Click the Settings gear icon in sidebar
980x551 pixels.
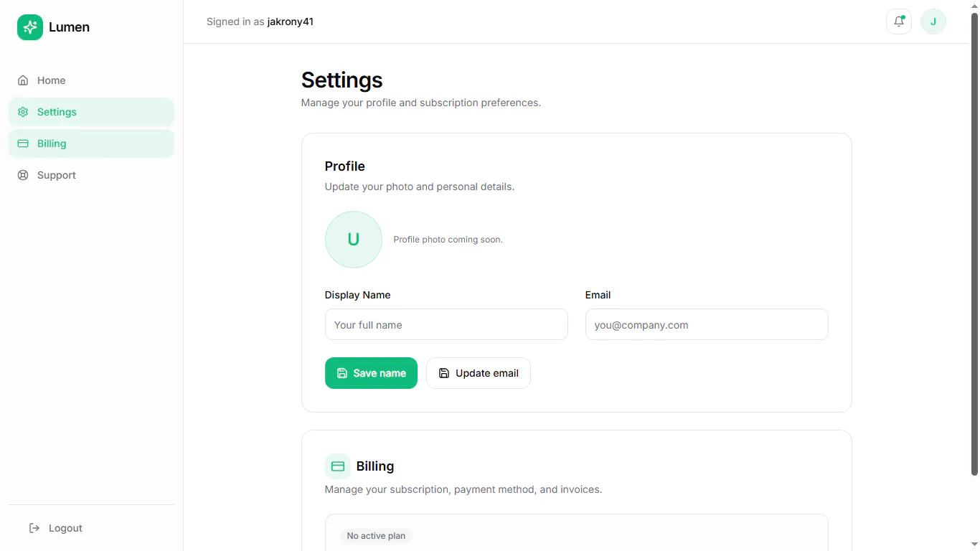tap(23, 112)
